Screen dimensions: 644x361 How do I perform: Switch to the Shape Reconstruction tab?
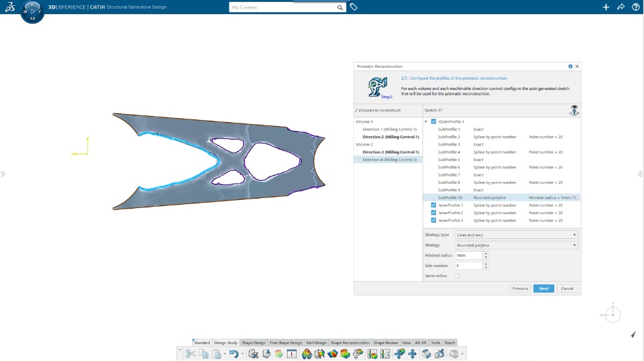(x=350, y=342)
